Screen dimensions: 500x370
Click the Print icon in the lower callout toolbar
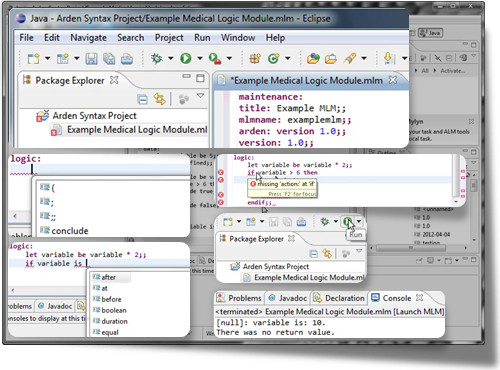(301, 222)
